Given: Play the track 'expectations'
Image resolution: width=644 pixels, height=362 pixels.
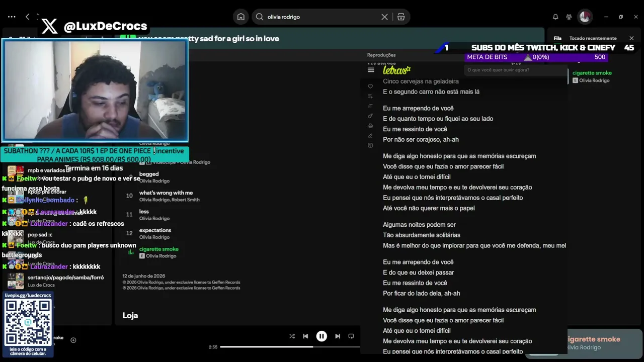Looking at the screenshot, I should click(155, 230).
